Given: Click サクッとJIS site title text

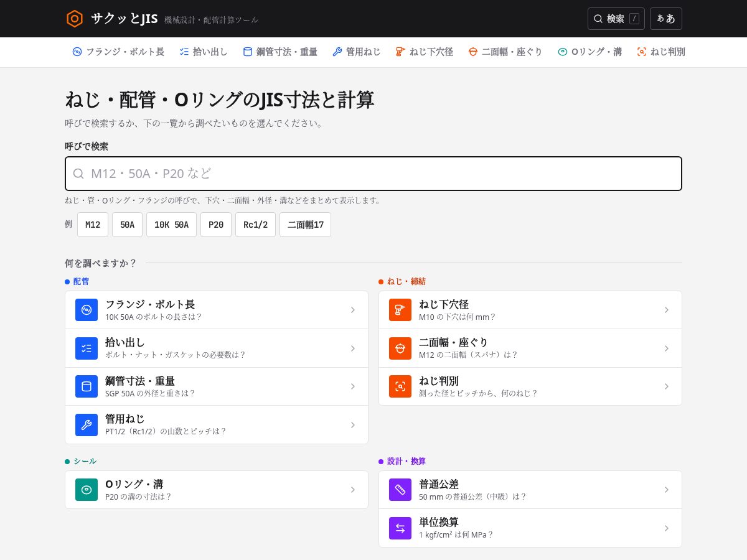Looking at the screenshot, I should [x=124, y=19].
